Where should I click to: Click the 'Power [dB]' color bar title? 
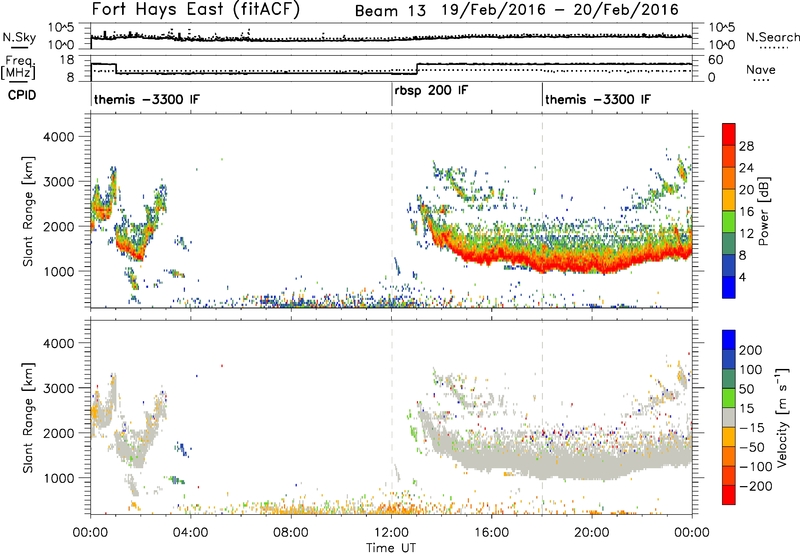(x=763, y=211)
